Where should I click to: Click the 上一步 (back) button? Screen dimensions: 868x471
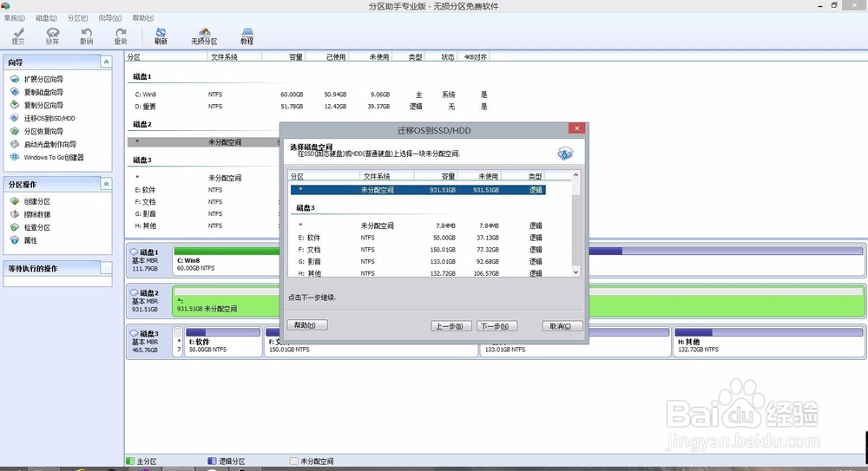tap(451, 326)
